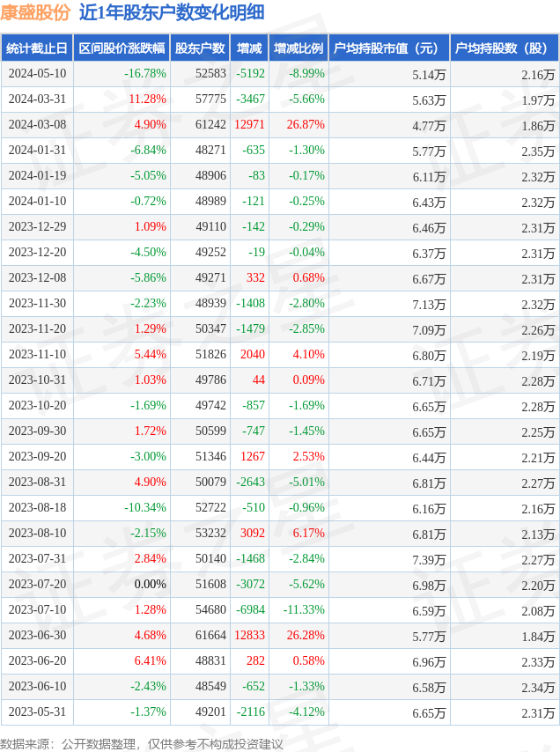The height and width of the screenshot is (752, 560).
Task: Click the 数据来源 disclaimer footer text
Action: pos(142,744)
